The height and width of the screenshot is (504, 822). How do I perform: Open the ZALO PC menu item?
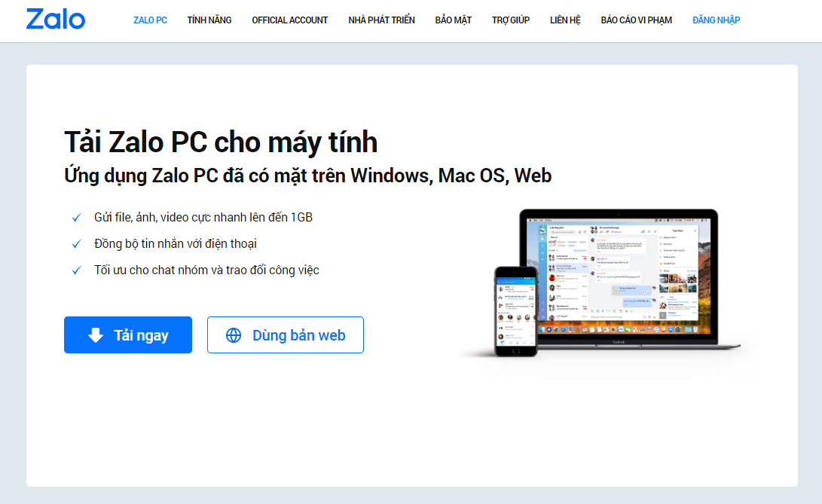[151, 20]
